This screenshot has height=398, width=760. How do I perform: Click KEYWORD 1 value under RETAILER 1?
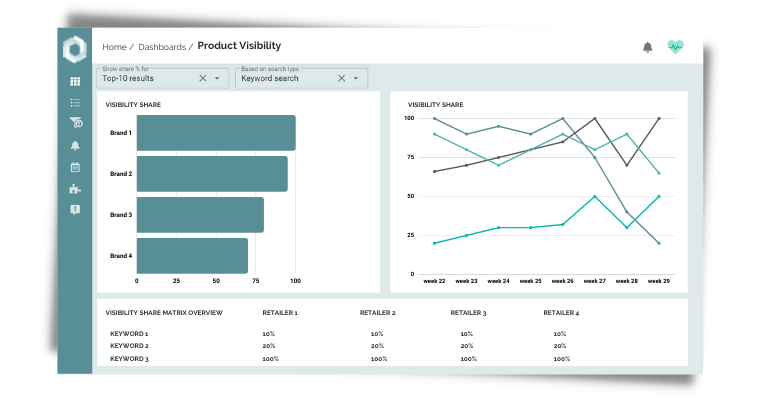click(x=269, y=334)
